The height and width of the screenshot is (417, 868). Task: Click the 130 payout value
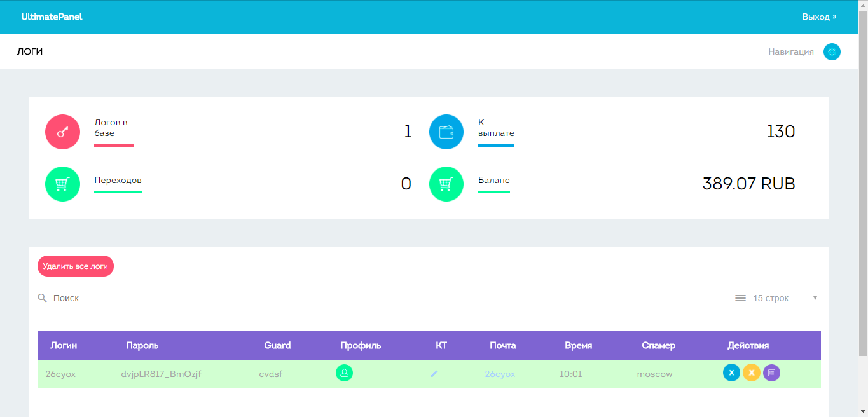click(x=781, y=132)
